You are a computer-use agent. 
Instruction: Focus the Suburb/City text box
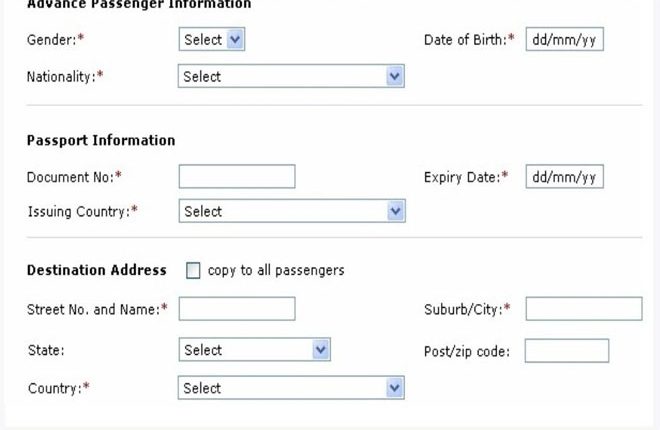click(584, 308)
